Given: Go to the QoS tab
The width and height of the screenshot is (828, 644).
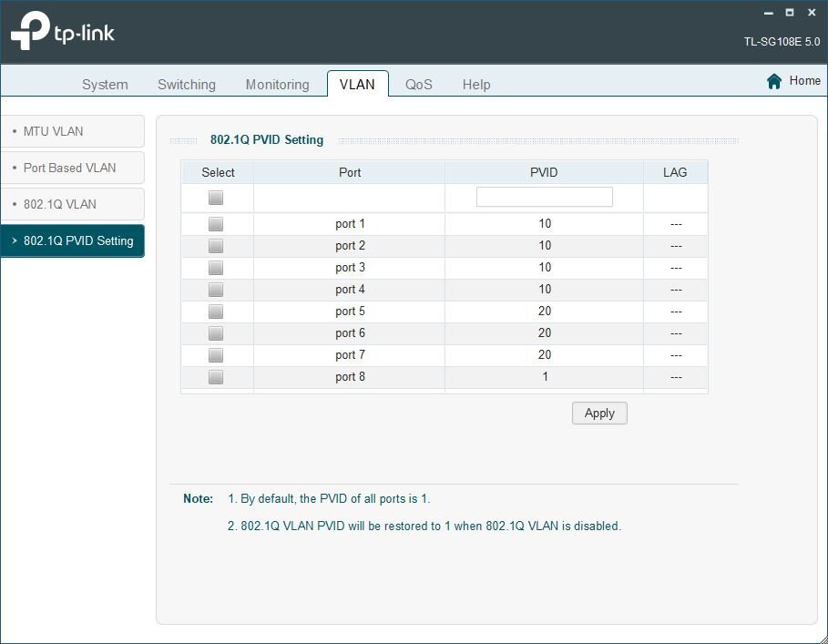Looking at the screenshot, I should 419,85.
